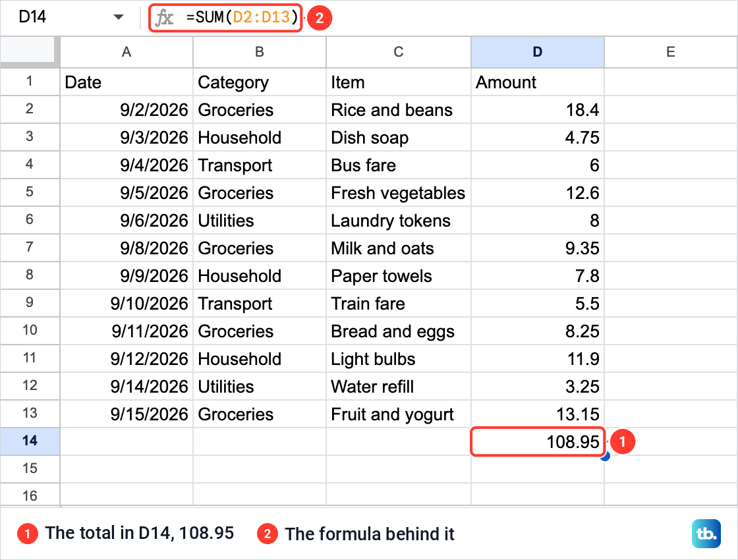Select the Fruit and yogurt cell
This screenshot has height=560, width=738.
pyautogui.click(x=399, y=414)
